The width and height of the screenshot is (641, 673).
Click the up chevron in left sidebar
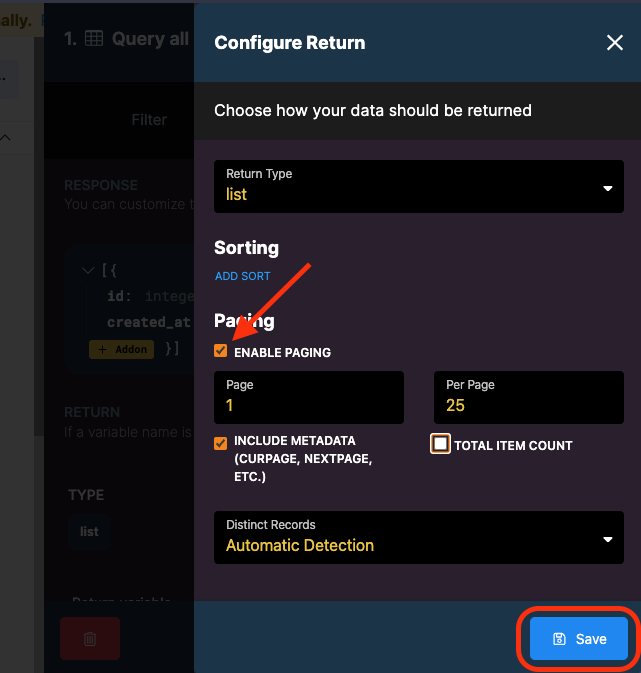click(x=6, y=138)
